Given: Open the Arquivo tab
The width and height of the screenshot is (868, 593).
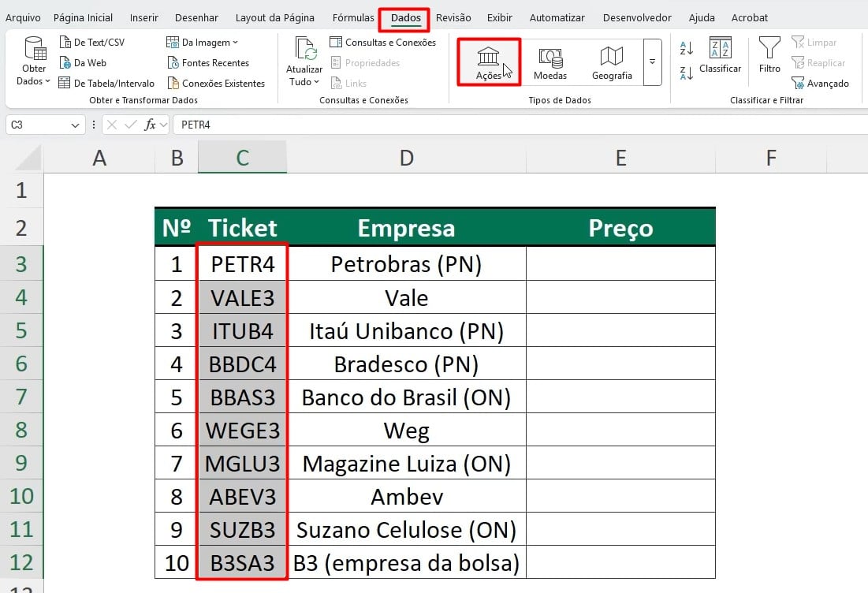Looking at the screenshot, I should point(23,17).
